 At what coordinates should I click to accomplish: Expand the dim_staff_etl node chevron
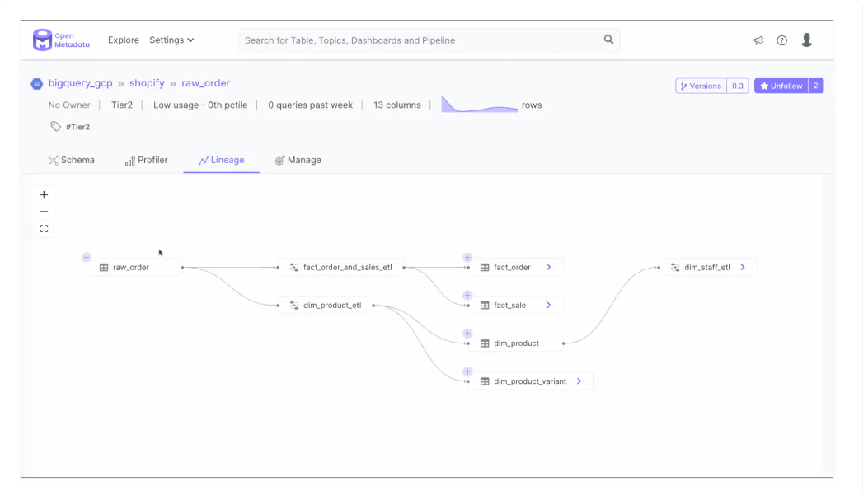743,268
